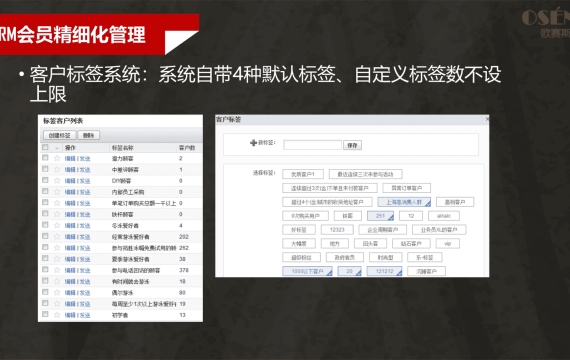Click the 创建标签 button
The height and width of the screenshot is (360, 570).
pos(60,135)
